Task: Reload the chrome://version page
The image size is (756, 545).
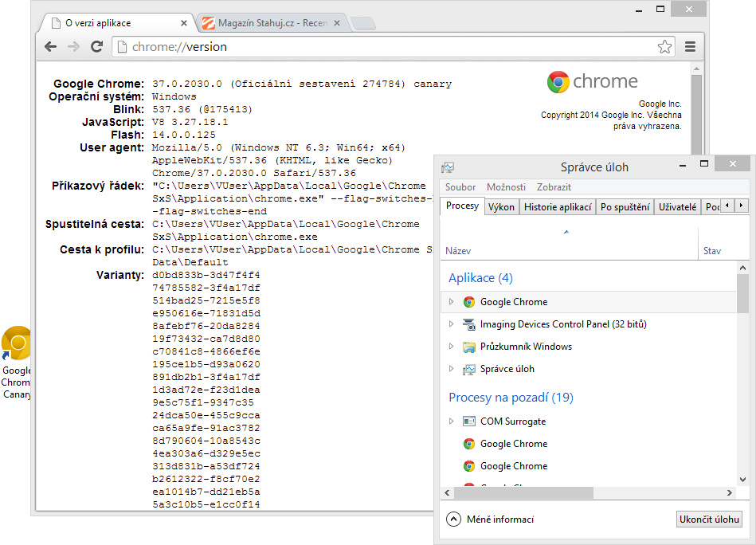Action: [97, 47]
